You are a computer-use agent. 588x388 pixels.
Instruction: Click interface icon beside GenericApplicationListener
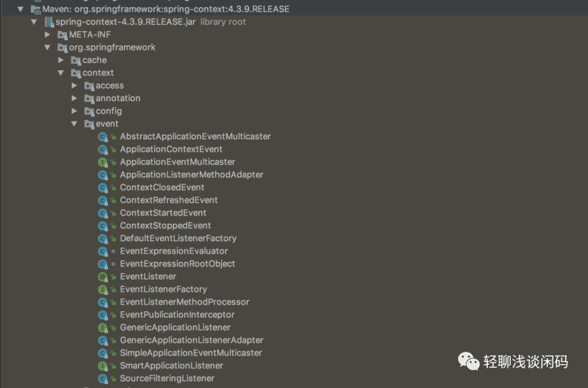click(x=103, y=328)
